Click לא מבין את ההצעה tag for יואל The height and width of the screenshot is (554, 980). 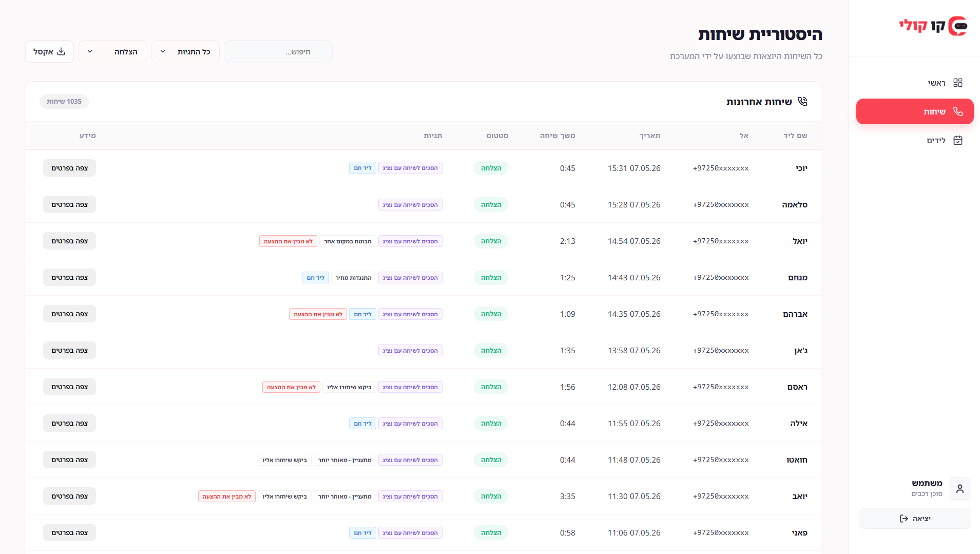(288, 241)
